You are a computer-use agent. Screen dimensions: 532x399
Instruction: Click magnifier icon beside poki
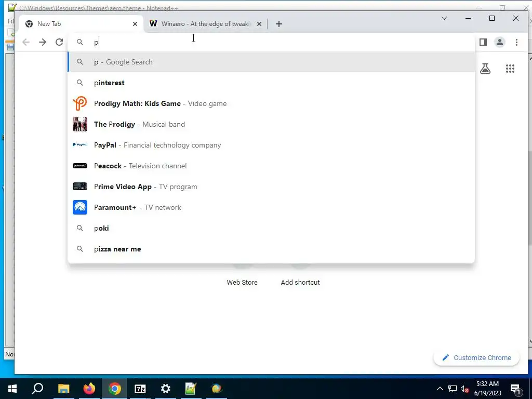pyautogui.click(x=79, y=229)
